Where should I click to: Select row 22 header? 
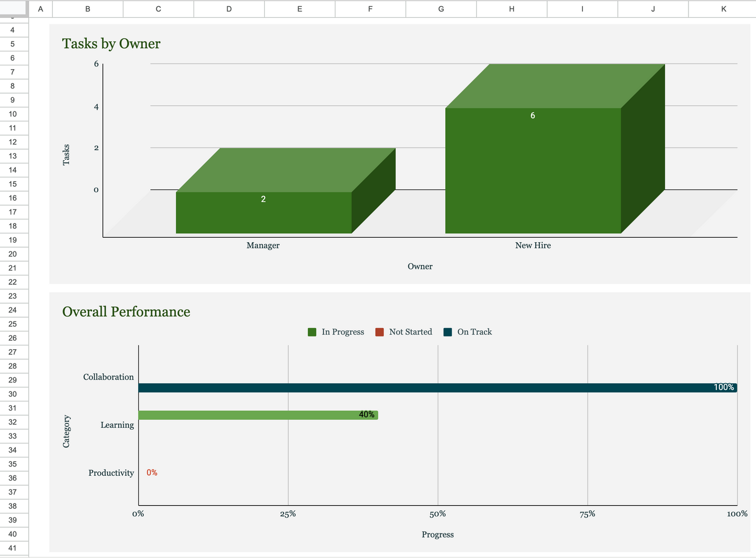click(x=13, y=282)
